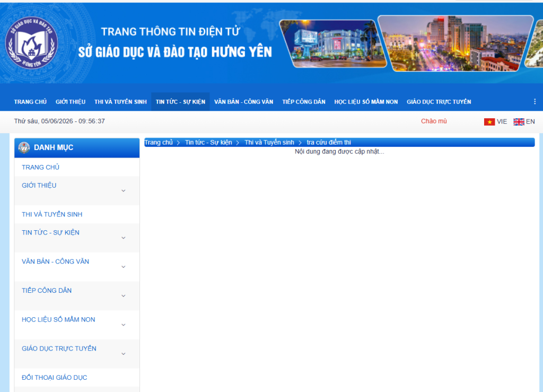Open Giáo Dục Trực Tuyến navigation item
The image size is (543, 392).
[x=439, y=102]
